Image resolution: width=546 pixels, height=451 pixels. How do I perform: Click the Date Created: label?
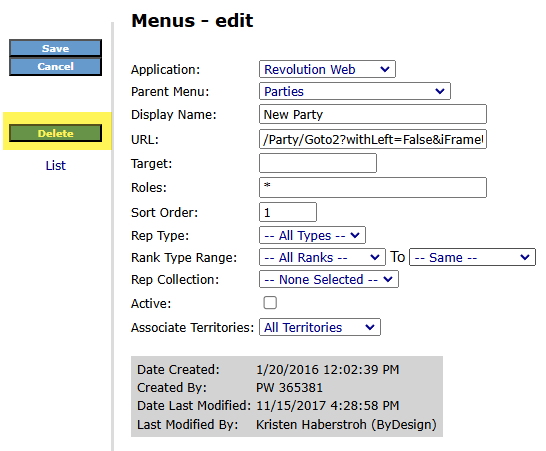(x=178, y=370)
